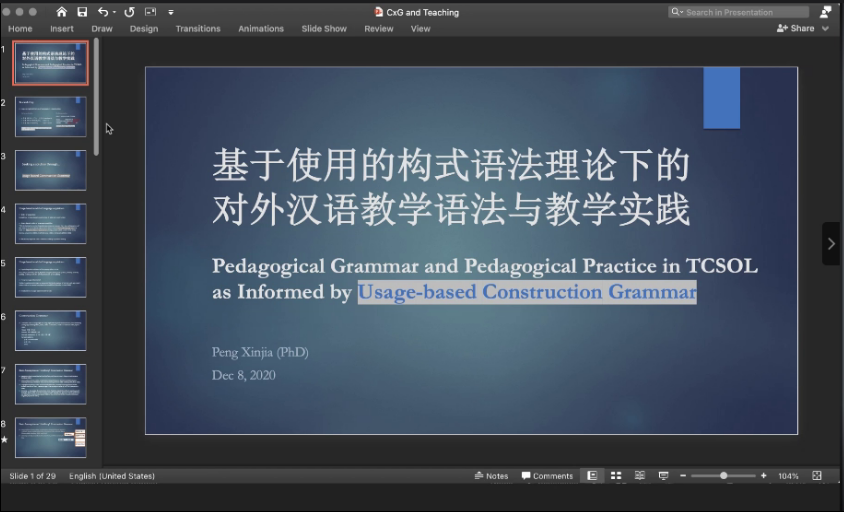The width and height of the screenshot is (844, 512).
Task: Click the Share button
Action: (x=796, y=29)
